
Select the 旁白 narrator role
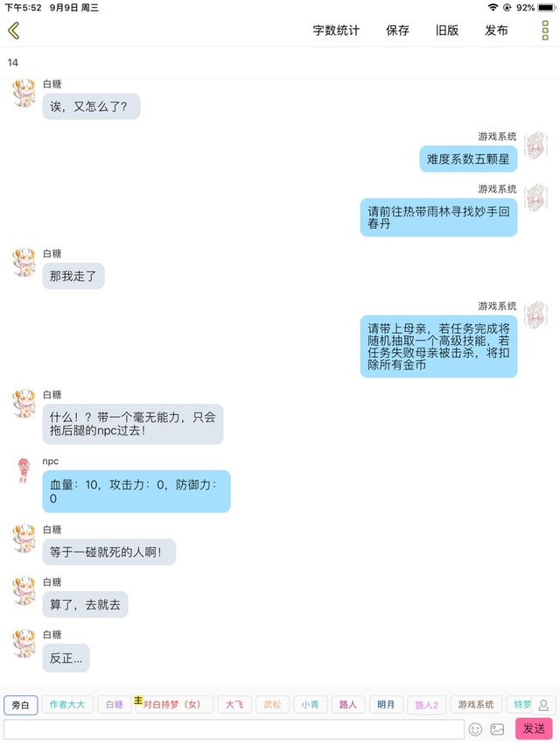click(x=20, y=705)
